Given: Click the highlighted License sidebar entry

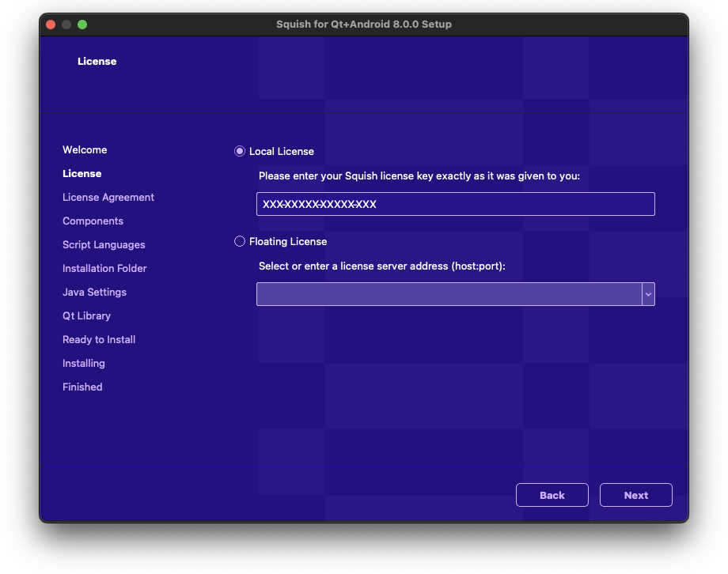Looking at the screenshot, I should tap(82, 173).
